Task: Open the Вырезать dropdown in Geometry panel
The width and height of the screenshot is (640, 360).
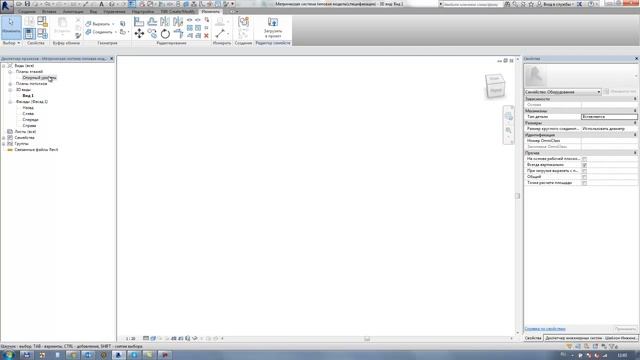Action: coord(113,24)
